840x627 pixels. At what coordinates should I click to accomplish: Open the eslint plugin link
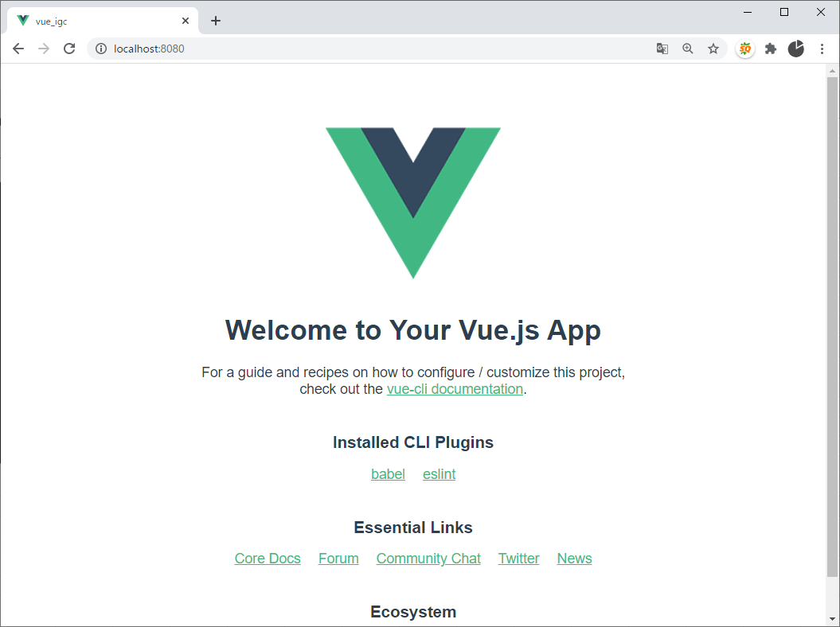click(440, 474)
